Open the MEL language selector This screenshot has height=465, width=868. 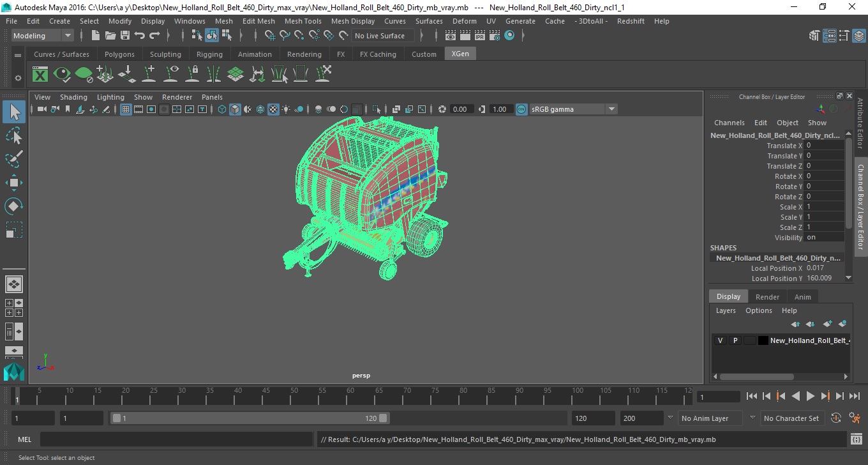tap(24, 439)
